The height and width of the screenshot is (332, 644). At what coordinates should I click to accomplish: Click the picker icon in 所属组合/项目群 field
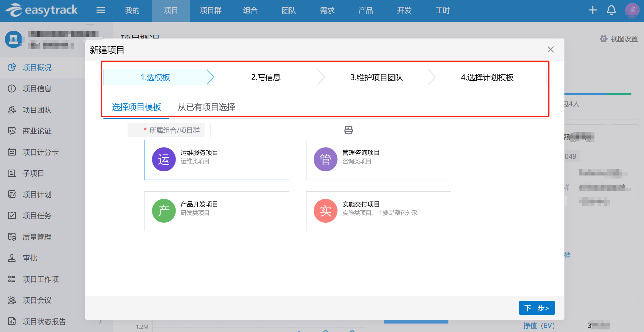[348, 130]
